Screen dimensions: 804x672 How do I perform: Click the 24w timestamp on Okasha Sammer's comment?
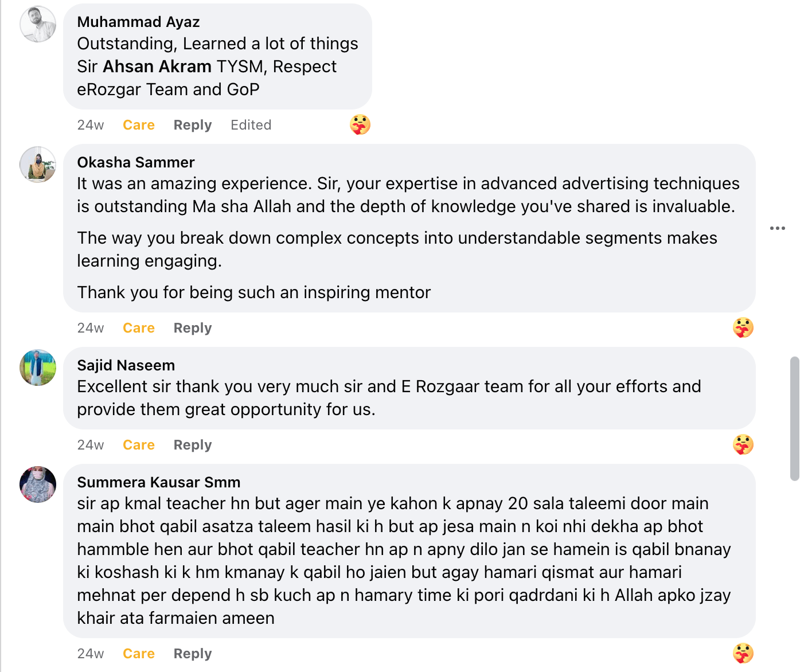[x=90, y=327]
